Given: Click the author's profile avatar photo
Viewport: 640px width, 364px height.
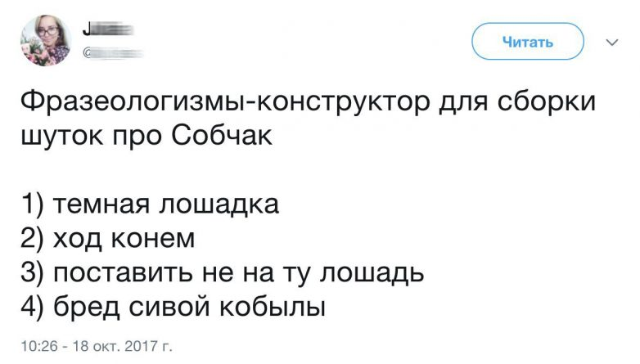Looking at the screenshot, I should pos(47,40).
